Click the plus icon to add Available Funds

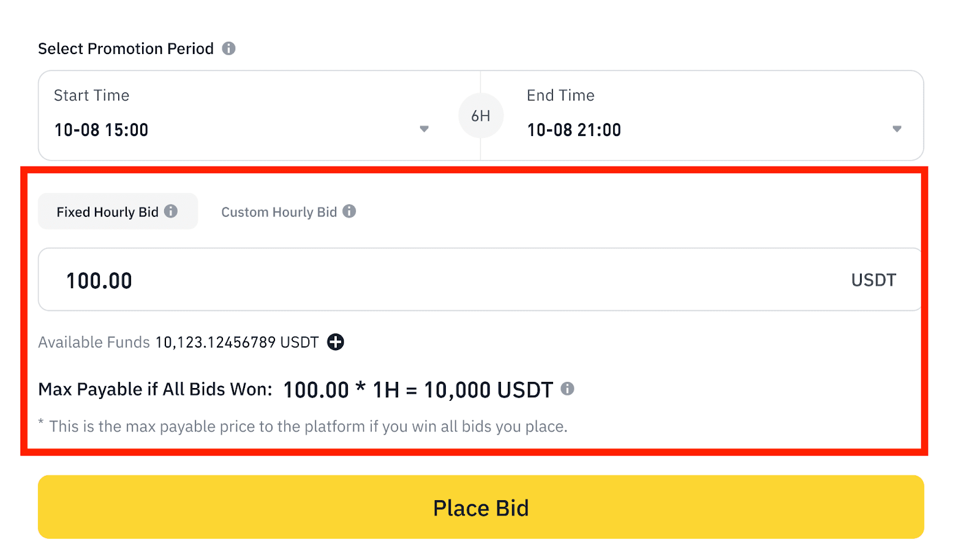click(335, 342)
